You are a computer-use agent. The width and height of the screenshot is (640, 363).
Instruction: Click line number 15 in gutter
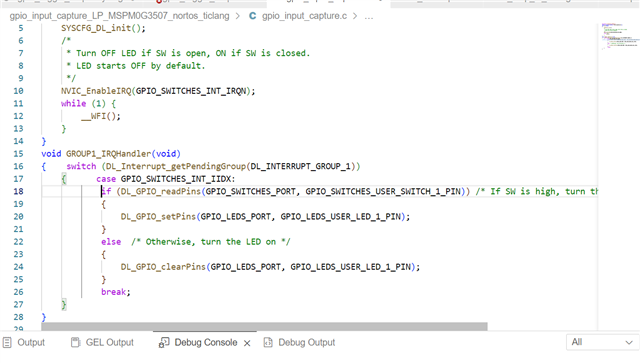tap(18, 154)
